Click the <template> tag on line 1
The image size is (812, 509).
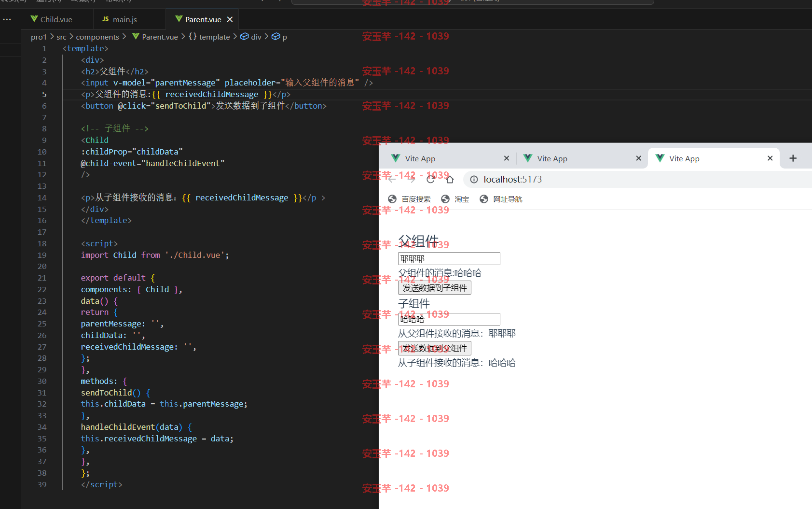pyautogui.click(x=85, y=48)
